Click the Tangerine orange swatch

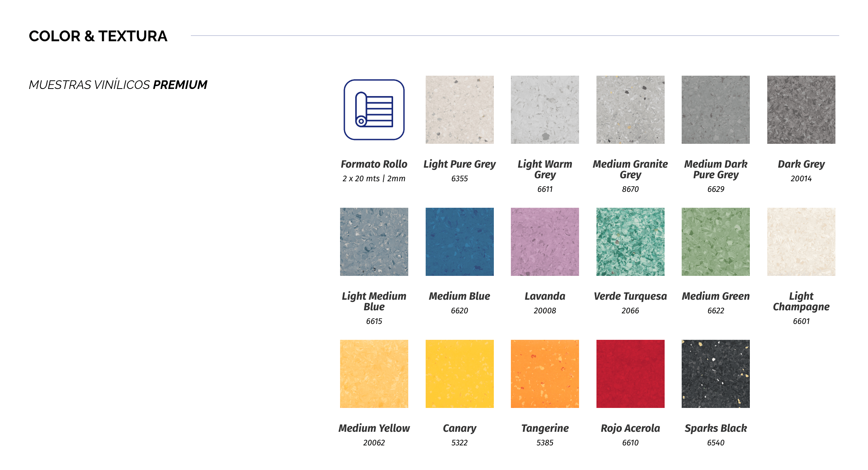545,374
